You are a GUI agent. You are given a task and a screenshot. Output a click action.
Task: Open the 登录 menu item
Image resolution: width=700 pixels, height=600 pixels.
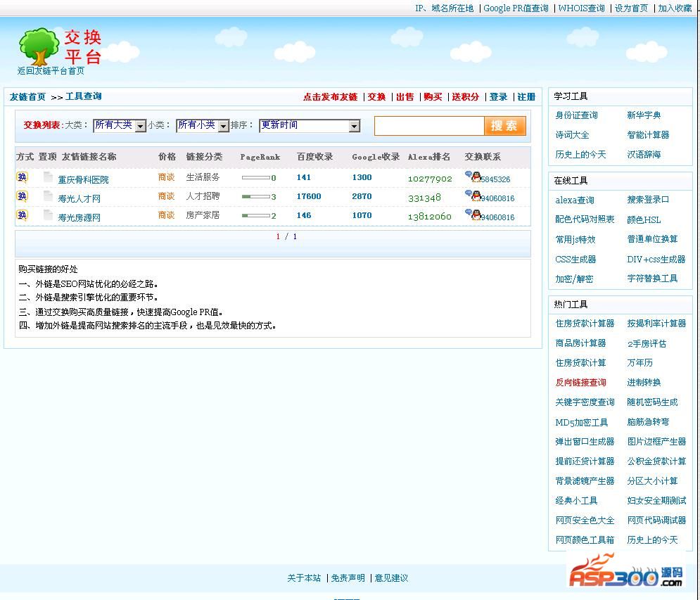(498, 97)
